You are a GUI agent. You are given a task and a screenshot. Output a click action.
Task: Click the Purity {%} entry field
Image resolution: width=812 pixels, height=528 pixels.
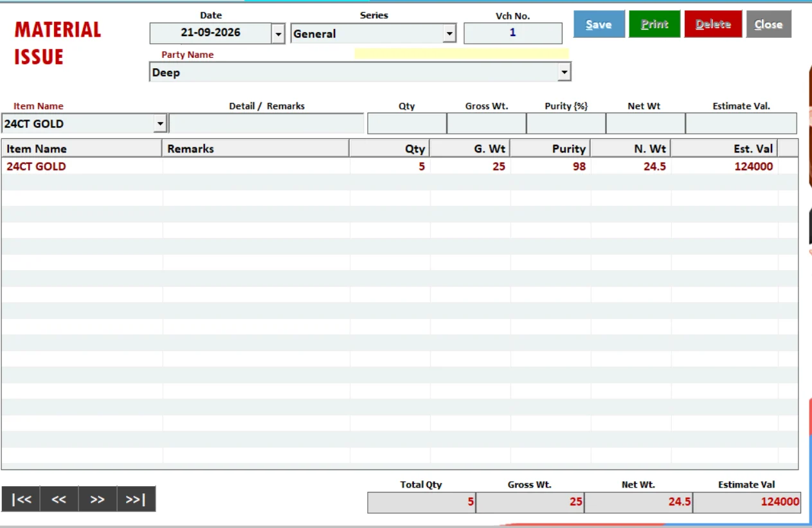pyautogui.click(x=566, y=123)
